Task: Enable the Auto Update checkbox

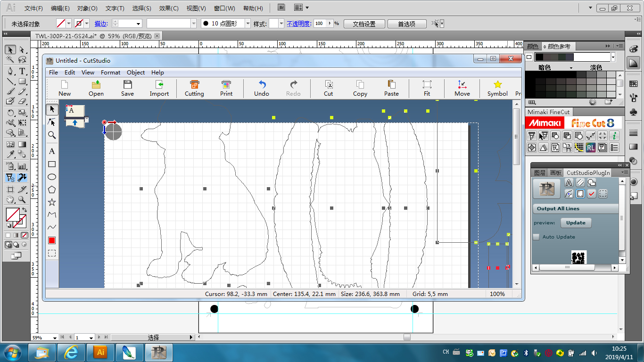Action: pos(536,237)
